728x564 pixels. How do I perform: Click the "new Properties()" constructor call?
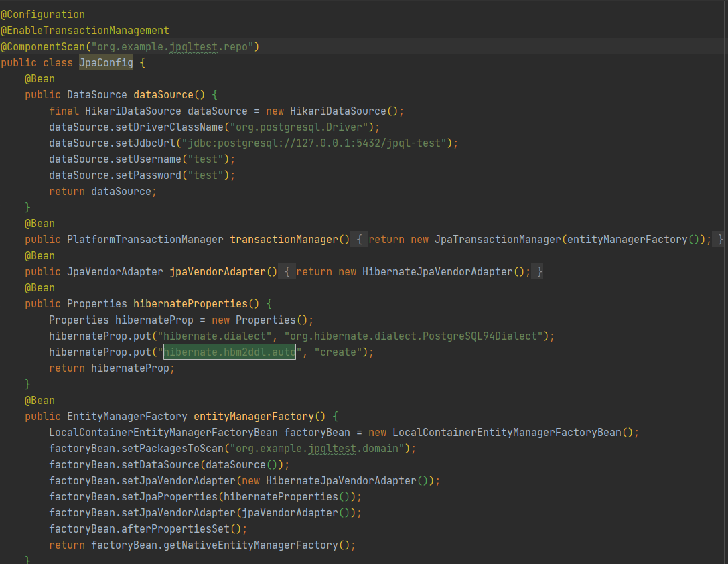pyautogui.click(x=260, y=320)
